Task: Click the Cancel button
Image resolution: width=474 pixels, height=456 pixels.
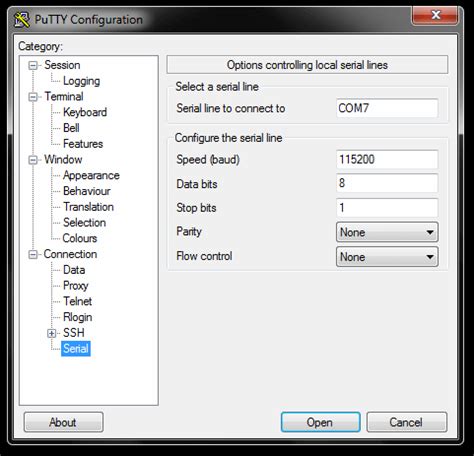Action: pyautogui.click(x=407, y=422)
